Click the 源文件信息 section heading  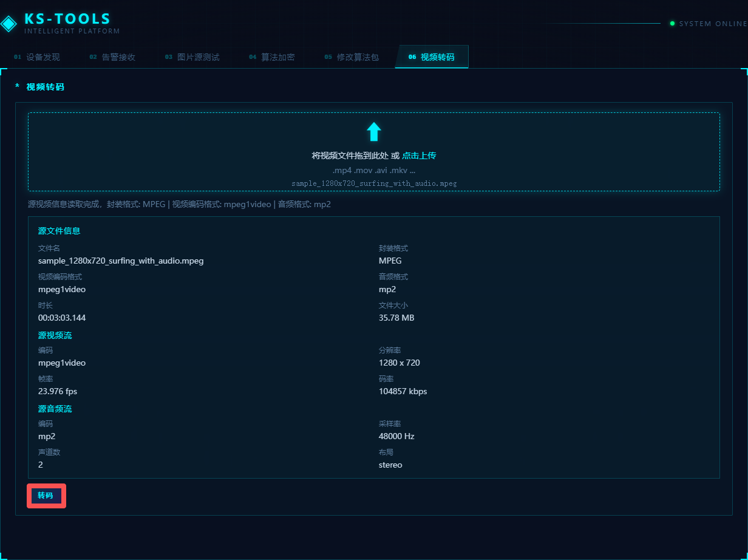[59, 231]
